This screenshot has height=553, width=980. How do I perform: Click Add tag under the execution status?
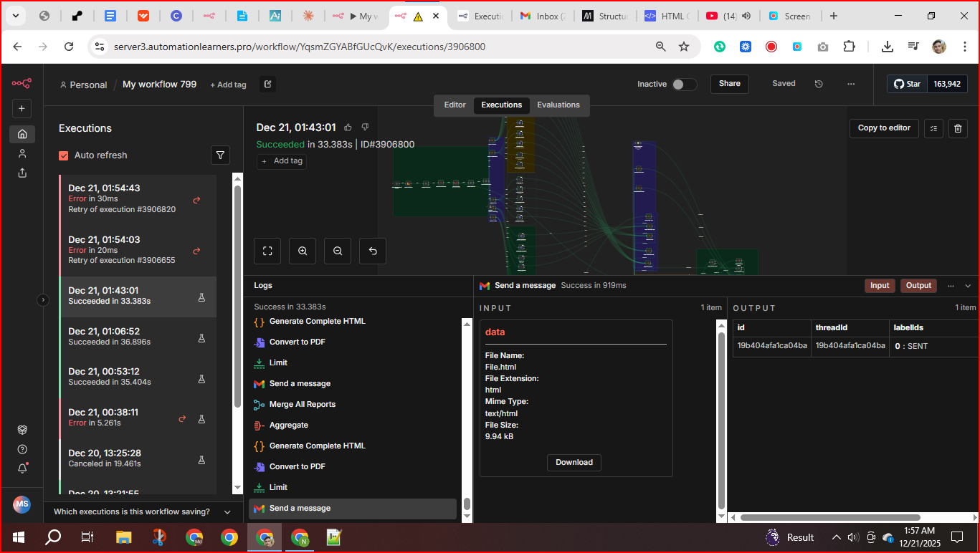282,161
